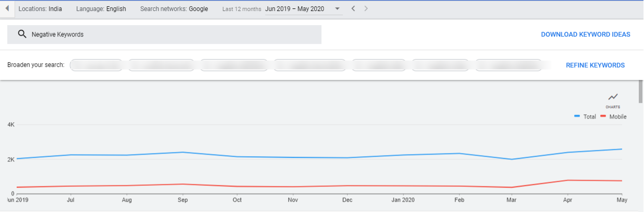Click the Dec axis label
The image size is (644, 212).
coord(348,199)
